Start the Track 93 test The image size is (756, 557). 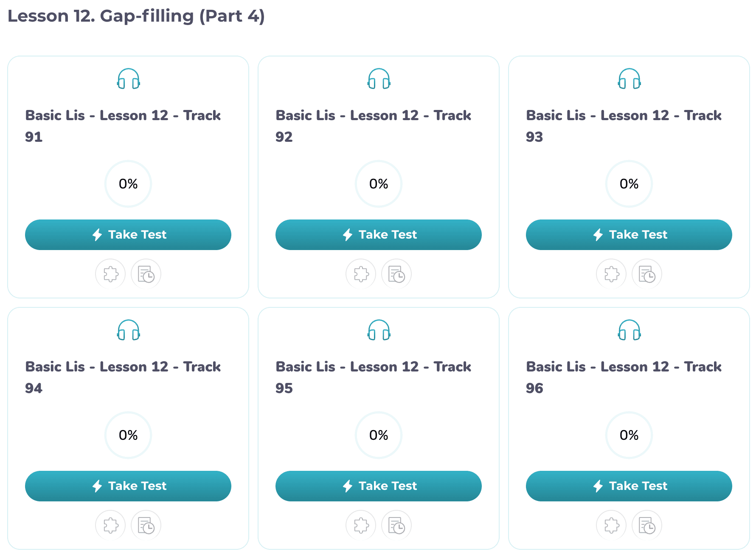click(x=629, y=235)
